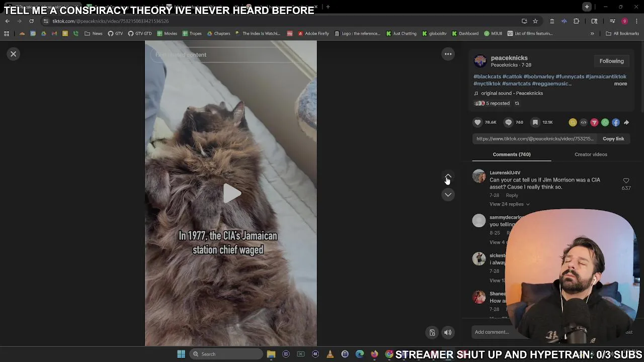Open the Movies bookmark
Image resolution: width=644 pixels, height=362 pixels.
pos(167,34)
